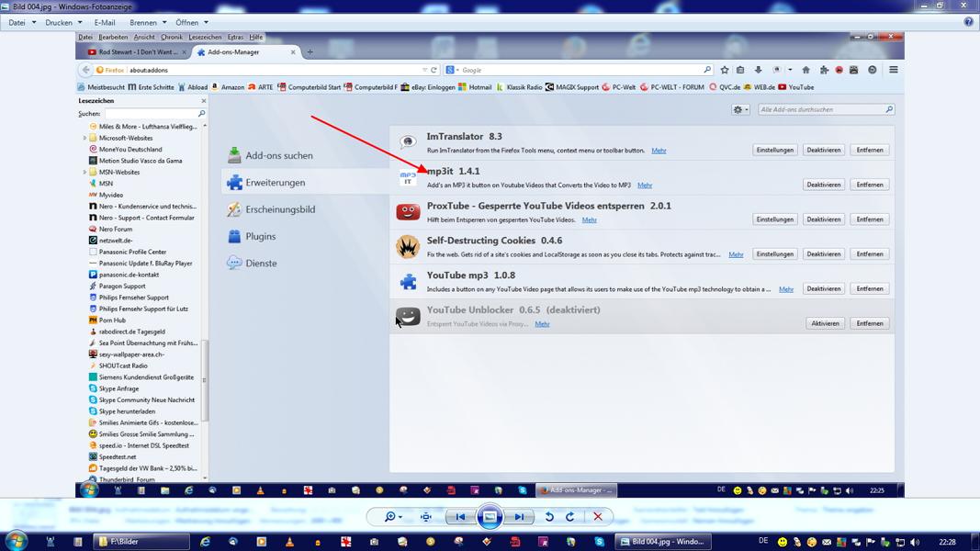Click Mehr link for ImTranslator
Screen dimensions: 980x551
point(659,151)
